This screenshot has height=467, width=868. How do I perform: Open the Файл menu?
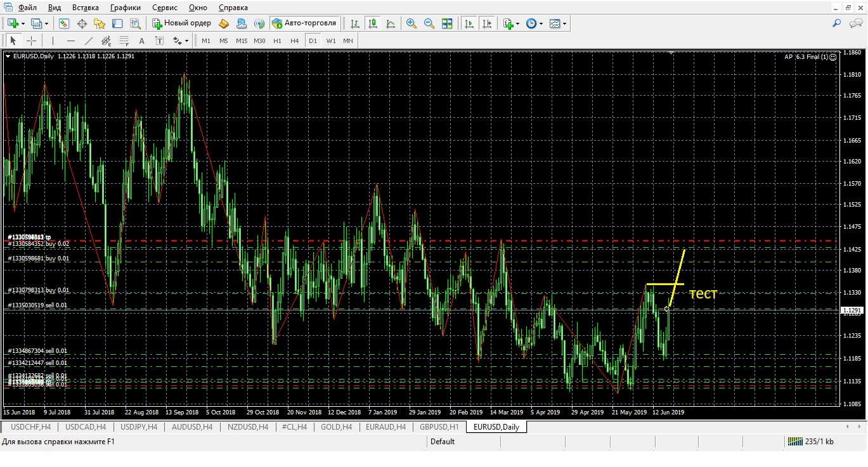(x=27, y=8)
